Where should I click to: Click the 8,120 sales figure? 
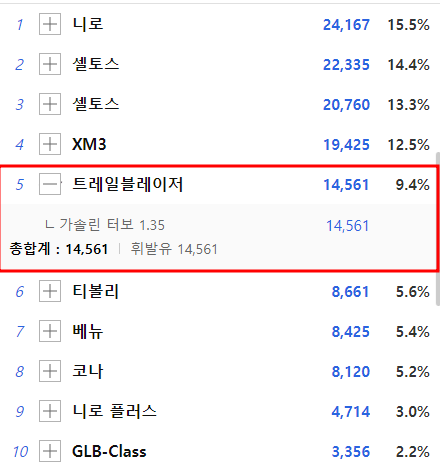(x=351, y=372)
